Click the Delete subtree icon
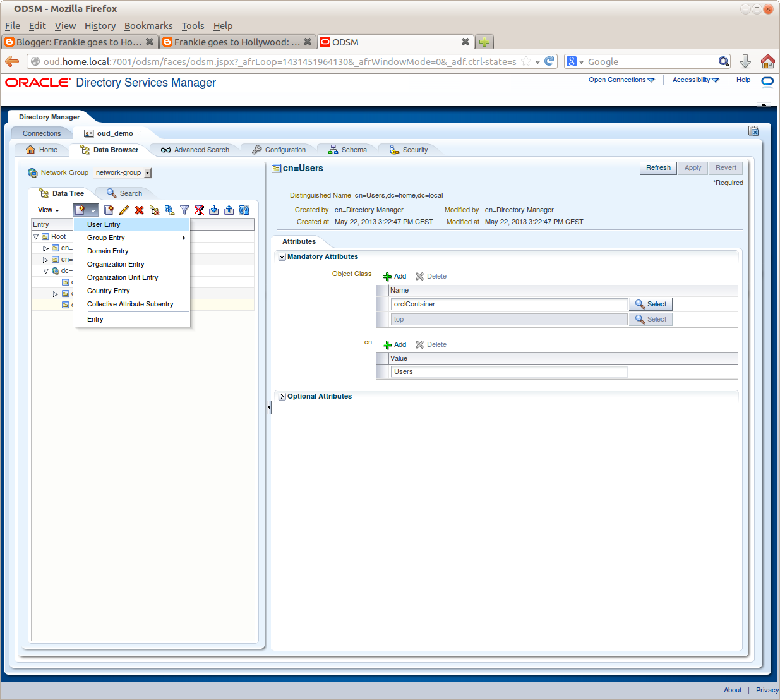The width and height of the screenshot is (780, 700). 154,210
